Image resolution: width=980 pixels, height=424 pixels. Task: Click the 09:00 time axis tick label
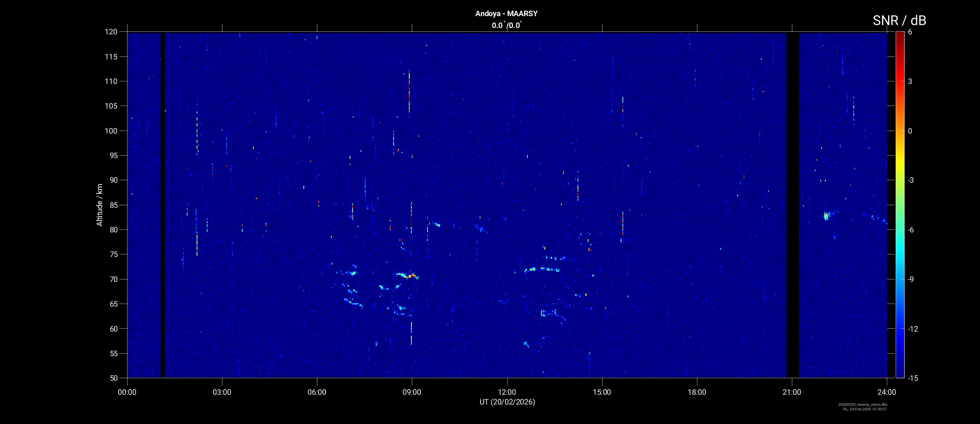pos(412,392)
